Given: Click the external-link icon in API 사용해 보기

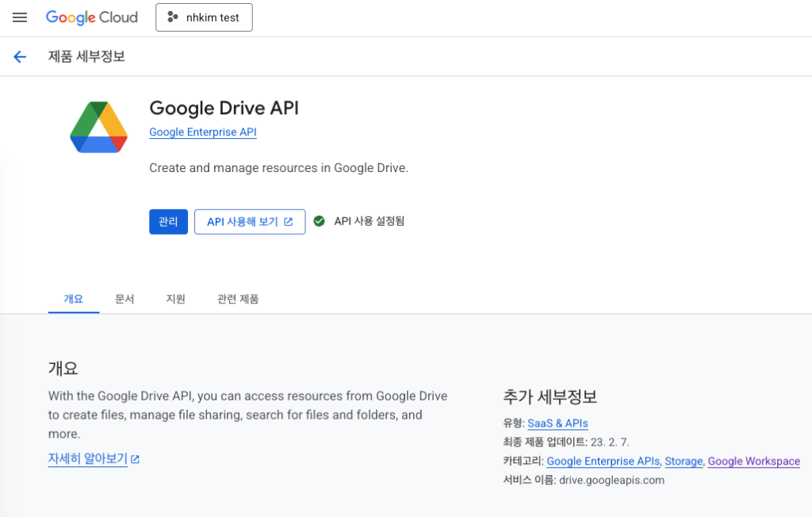Looking at the screenshot, I should [x=289, y=222].
